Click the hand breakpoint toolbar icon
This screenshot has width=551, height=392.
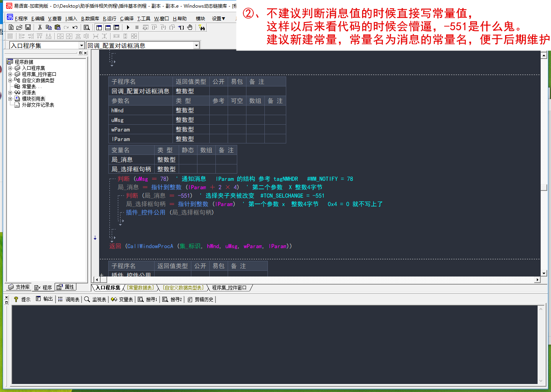(190, 28)
